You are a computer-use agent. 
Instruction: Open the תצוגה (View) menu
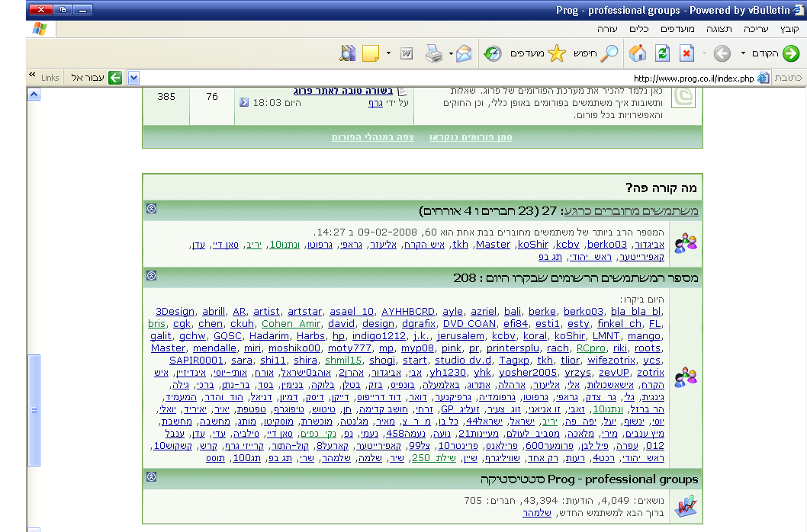719,29
